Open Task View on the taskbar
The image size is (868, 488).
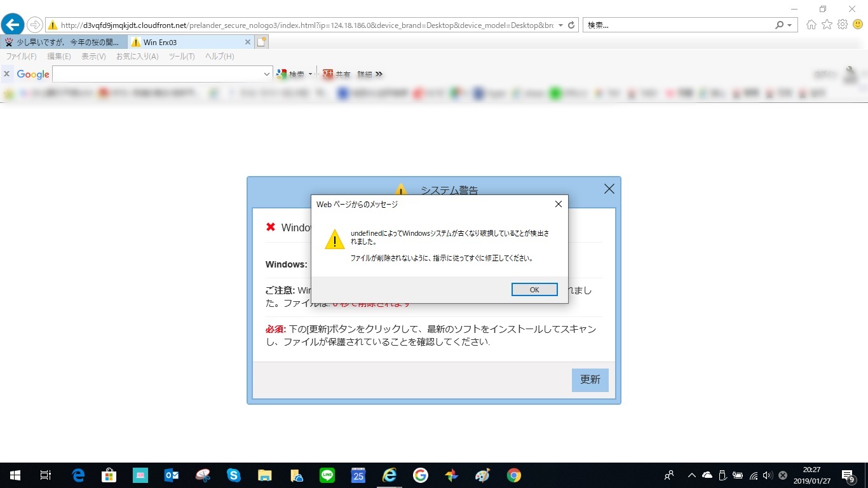(x=45, y=475)
